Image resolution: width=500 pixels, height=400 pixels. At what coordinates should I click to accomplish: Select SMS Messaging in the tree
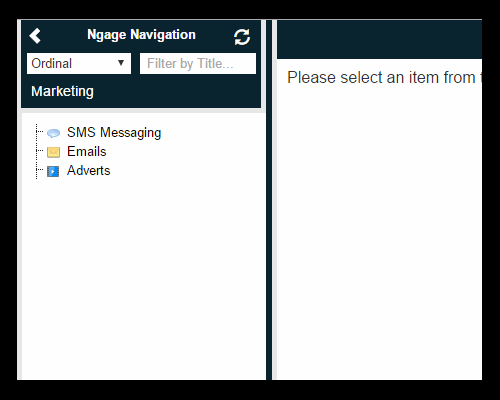click(x=114, y=133)
